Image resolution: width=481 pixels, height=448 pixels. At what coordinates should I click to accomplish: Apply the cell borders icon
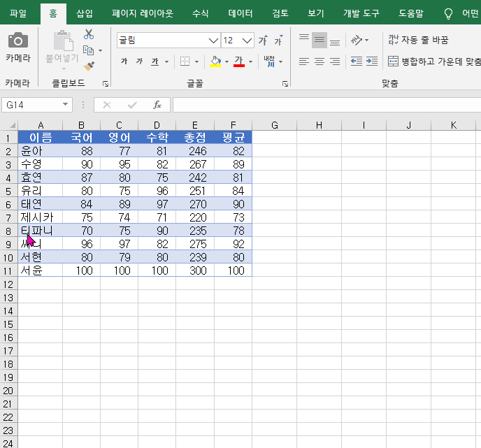(185, 62)
